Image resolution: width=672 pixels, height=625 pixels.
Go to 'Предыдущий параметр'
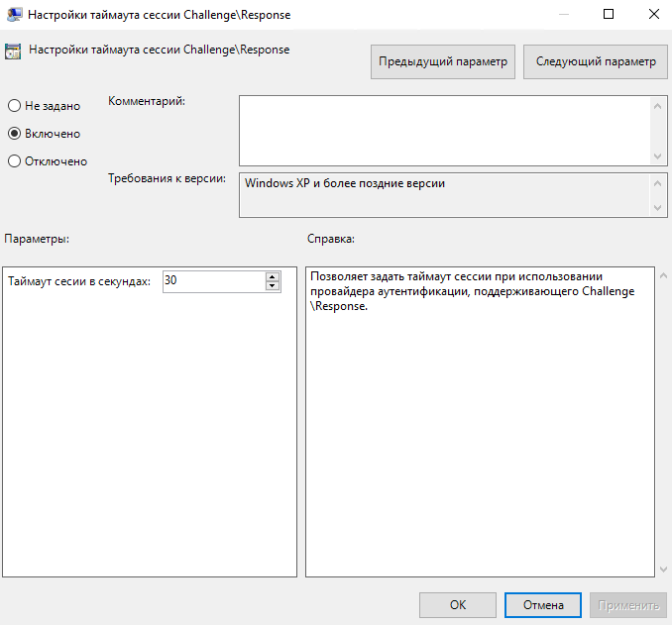coord(443,61)
